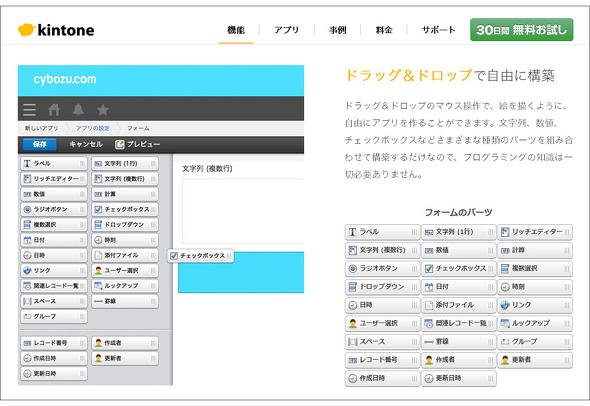Image resolution: width=590 pixels, height=406 pixels.
Task: Click the star favorites icon
Action: [x=103, y=109]
